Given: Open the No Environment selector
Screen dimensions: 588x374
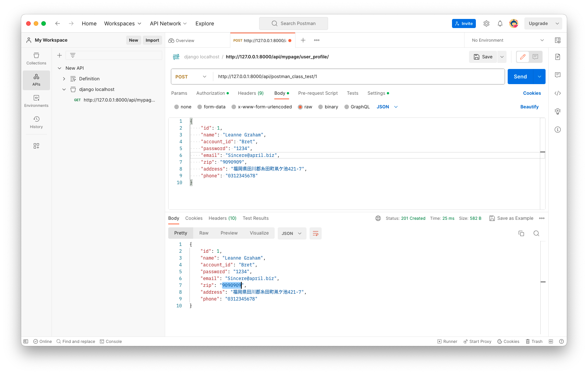Looking at the screenshot, I should tap(506, 40).
